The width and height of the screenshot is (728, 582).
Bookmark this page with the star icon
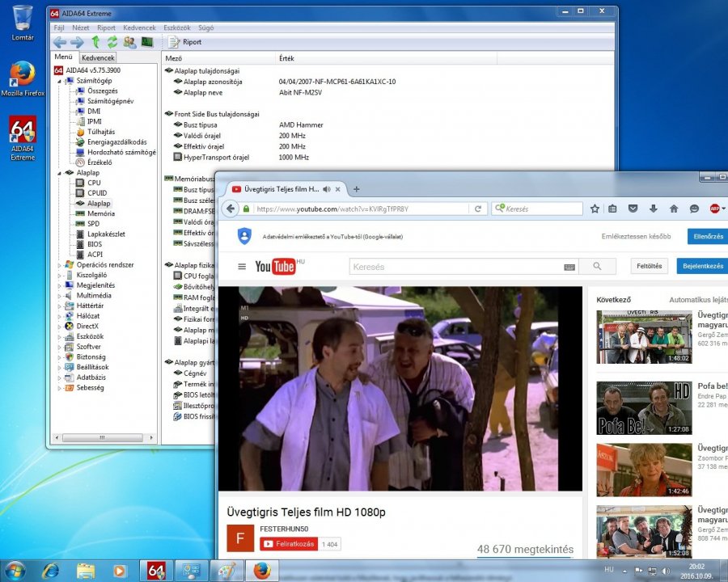click(x=595, y=209)
